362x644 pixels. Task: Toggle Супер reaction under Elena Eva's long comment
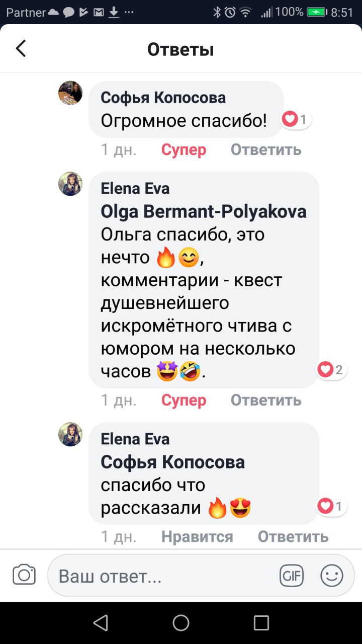click(184, 400)
